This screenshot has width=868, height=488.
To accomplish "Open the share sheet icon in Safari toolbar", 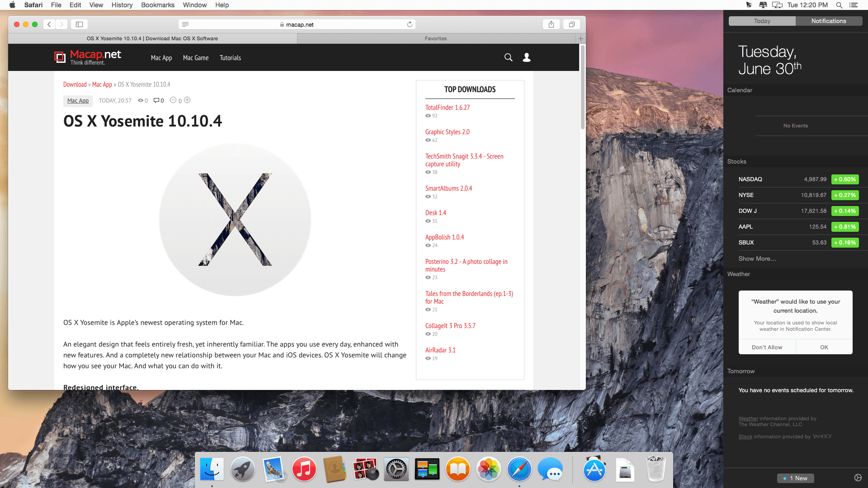I will point(551,24).
